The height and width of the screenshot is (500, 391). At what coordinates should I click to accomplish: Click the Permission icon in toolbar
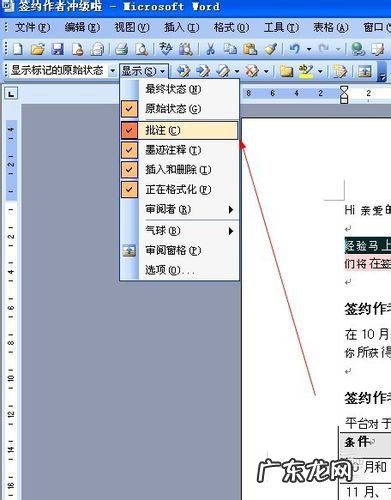coord(77,49)
